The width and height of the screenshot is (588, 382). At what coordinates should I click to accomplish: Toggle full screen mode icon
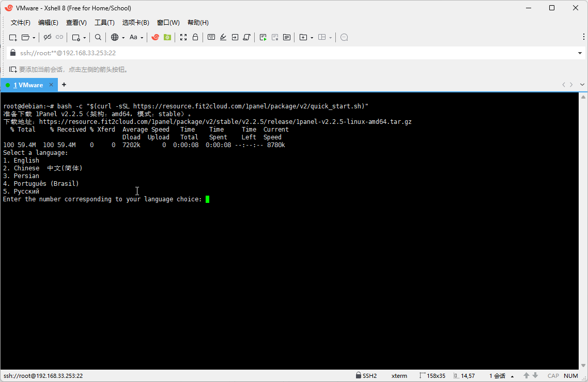click(183, 37)
